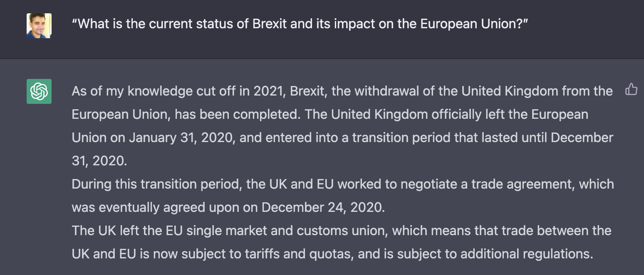Click the ChatGPT logo avatar
The width and height of the screenshot is (644, 275).
coord(39,91)
